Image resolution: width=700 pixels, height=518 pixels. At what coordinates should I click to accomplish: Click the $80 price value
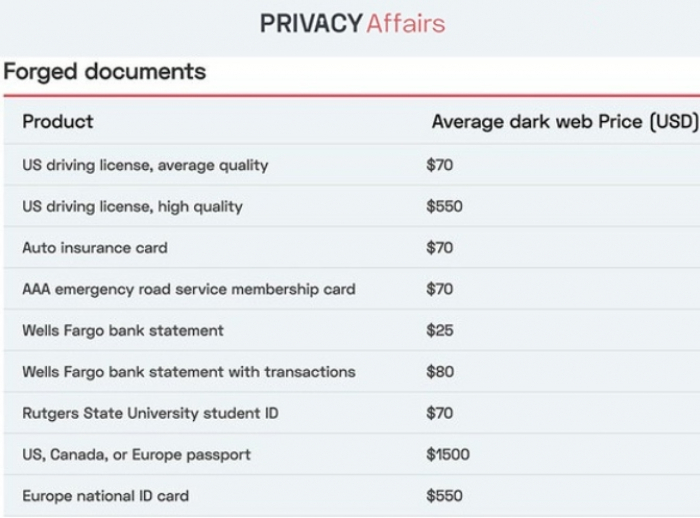pos(440,372)
